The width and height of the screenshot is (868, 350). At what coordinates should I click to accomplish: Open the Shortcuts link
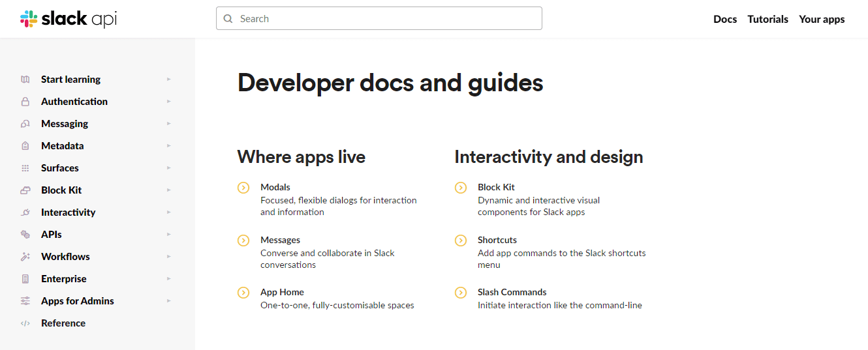497,240
